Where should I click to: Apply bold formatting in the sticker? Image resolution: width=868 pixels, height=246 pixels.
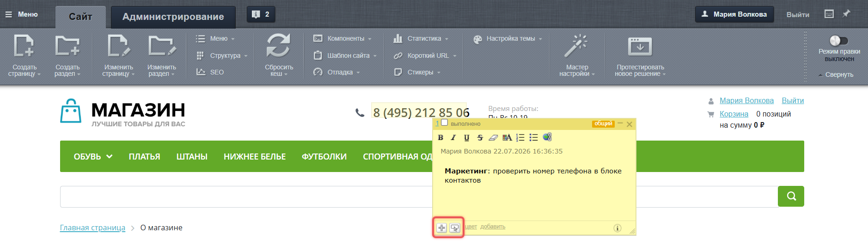pos(440,137)
